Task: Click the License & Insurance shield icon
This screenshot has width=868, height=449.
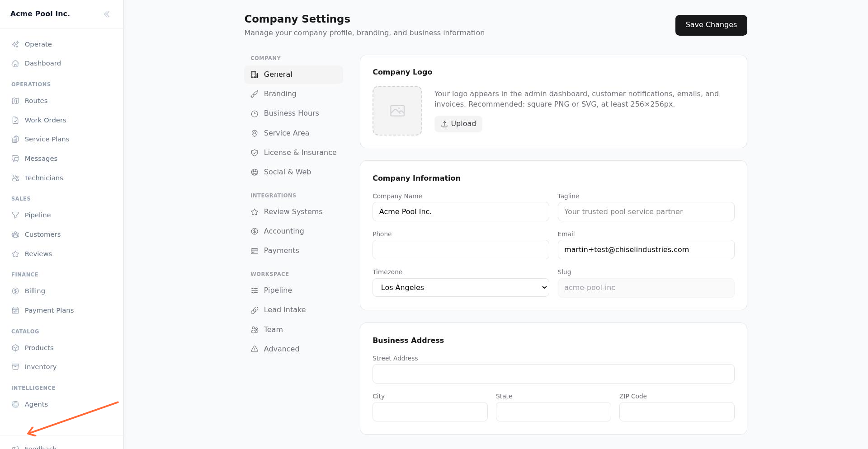Action: coord(255,153)
